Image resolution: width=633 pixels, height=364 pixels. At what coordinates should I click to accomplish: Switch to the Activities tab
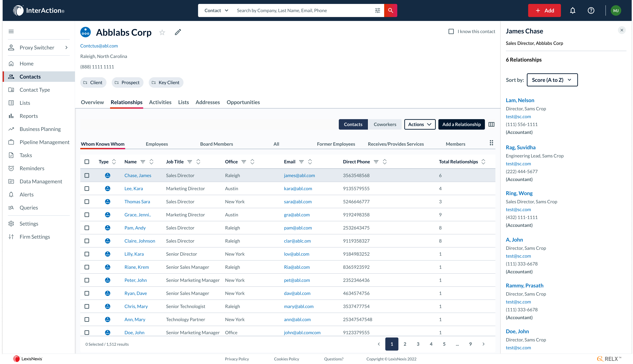(160, 102)
